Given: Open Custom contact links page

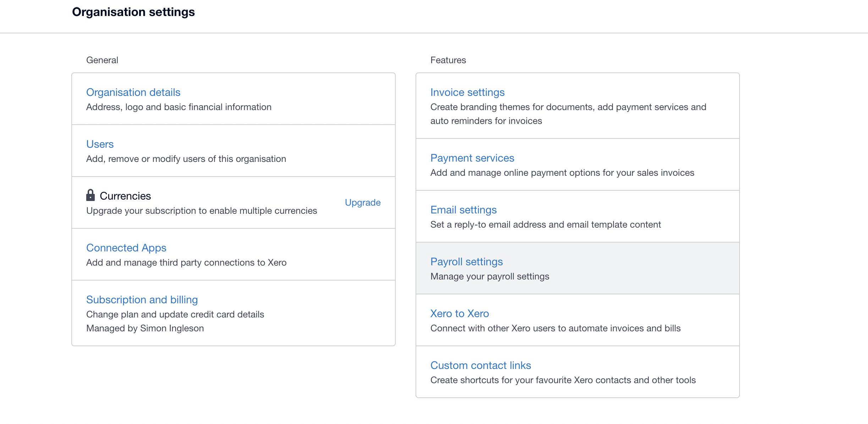Looking at the screenshot, I should (x=480, y=365).
